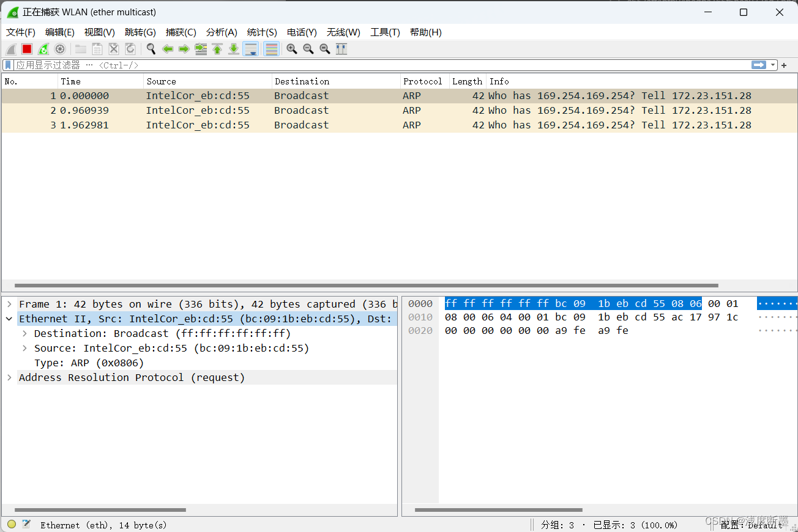Click the Wireshark logo in title bar

[12, 12]
